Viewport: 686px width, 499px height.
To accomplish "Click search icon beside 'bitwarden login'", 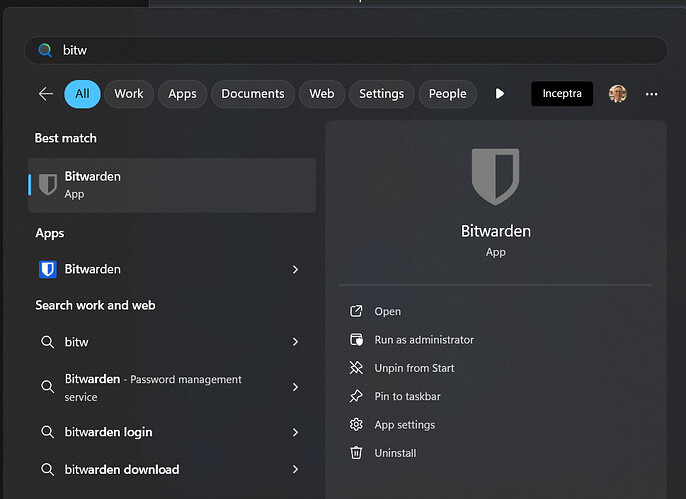I will [x=47, y=432].
